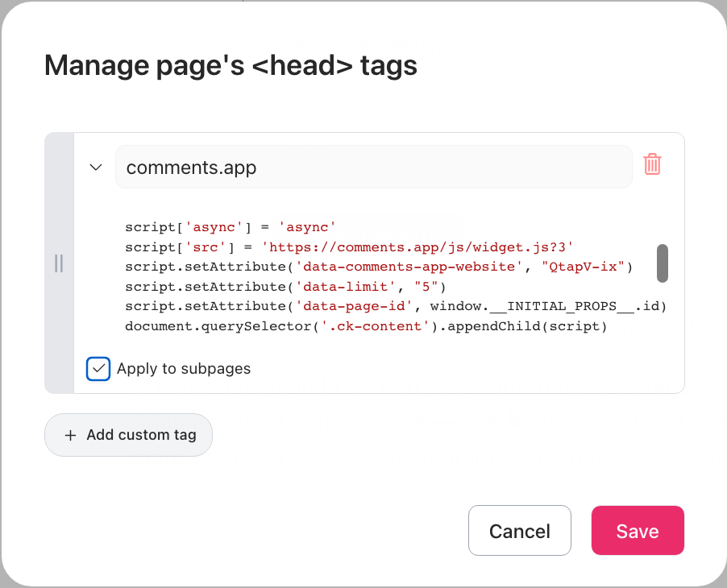The height and width of the screenshot is (588, 727).
Task: Place cursor in script['async'] code line
Action: (x=230, y=227)
